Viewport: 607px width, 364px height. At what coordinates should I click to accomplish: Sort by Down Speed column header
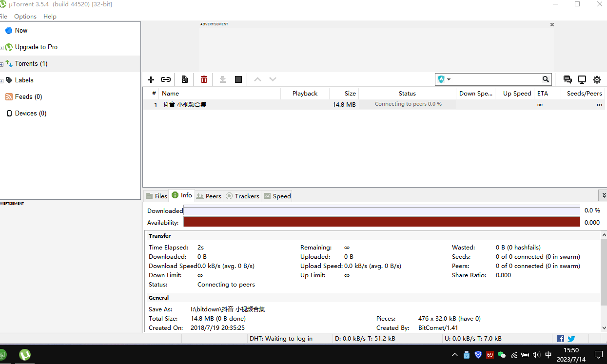click(476, 93)
